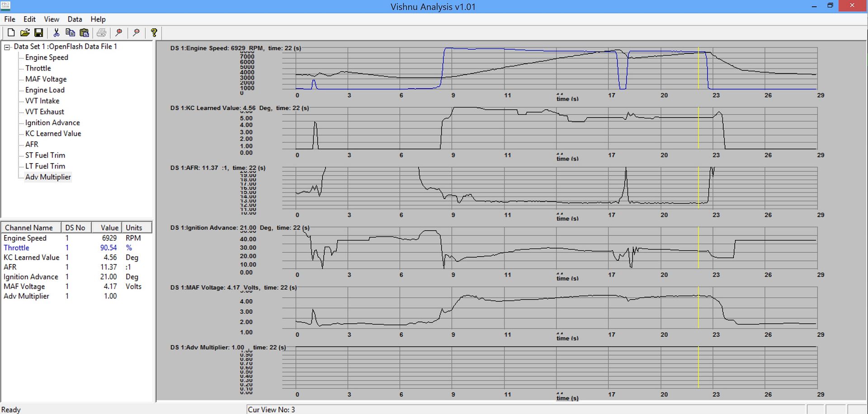Select ST Fuel Trim channel in tree
Viewport: 868px width, 414px height.
[x=45, y=155]
